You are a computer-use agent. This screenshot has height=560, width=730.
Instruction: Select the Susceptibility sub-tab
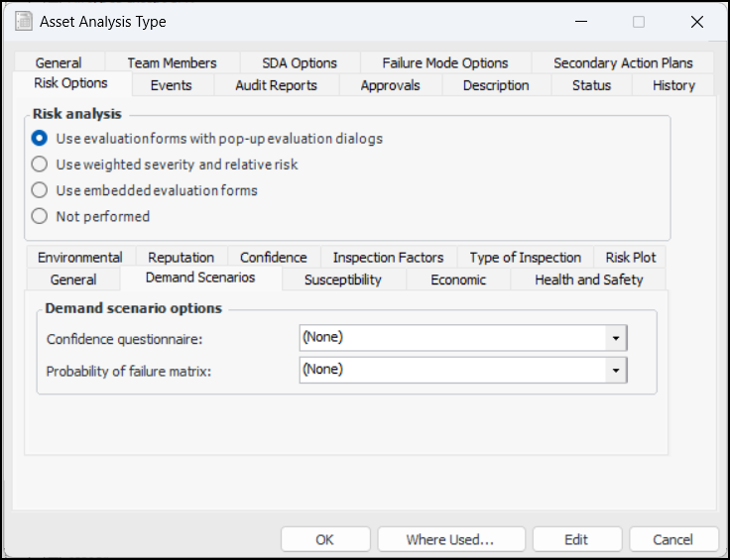(x=343, y=280)
